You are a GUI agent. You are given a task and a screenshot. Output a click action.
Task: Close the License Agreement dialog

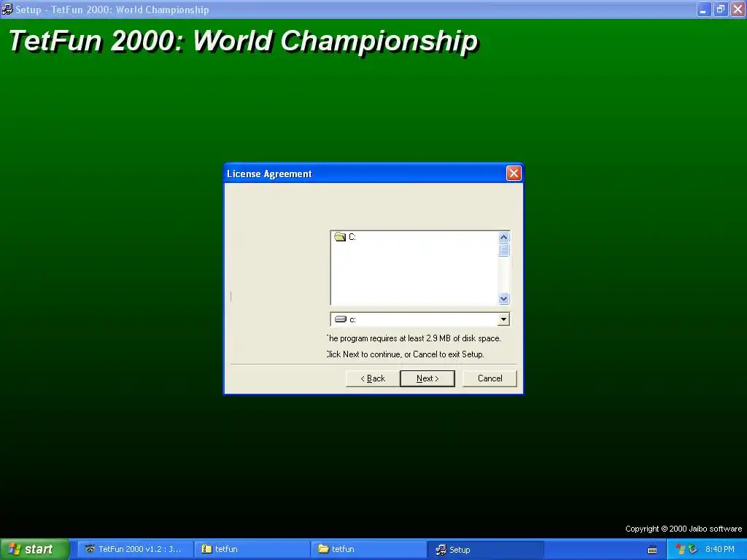click(x=514, y=174)
